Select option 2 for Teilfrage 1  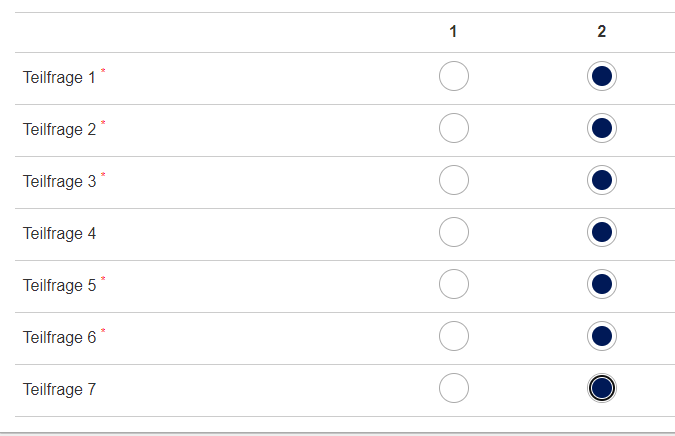[x=602, y=76]
